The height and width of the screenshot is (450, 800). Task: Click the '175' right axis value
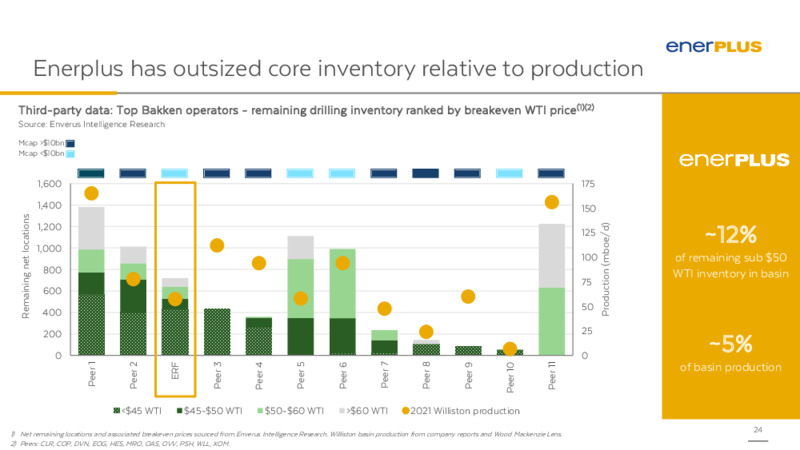tap(588, 184)
